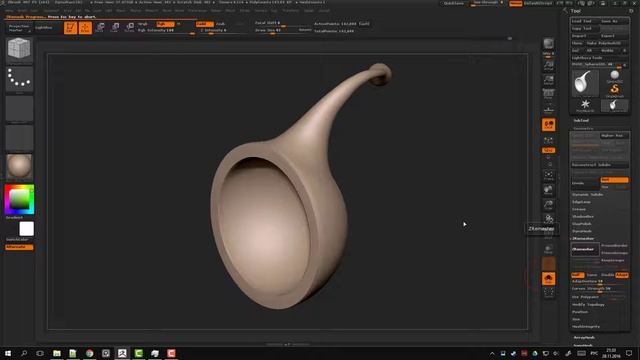Select the SimpleBrush S tool icon

coord(615,90)
